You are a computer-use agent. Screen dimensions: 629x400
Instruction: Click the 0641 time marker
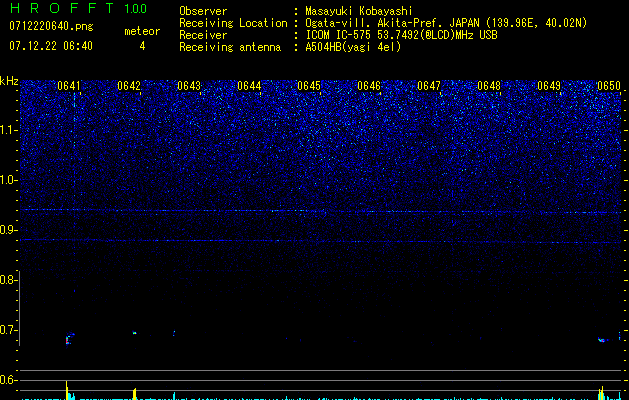[69, 86]
